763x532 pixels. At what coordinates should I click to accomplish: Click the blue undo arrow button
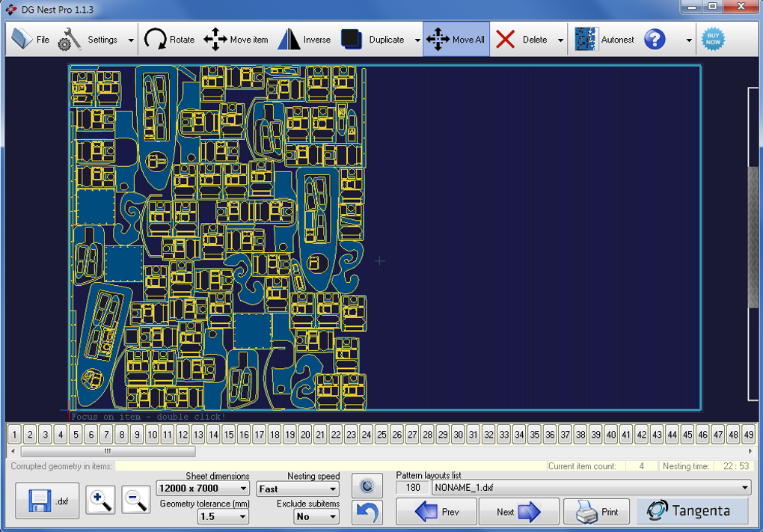pyautogui.click(x=367, y=513)
